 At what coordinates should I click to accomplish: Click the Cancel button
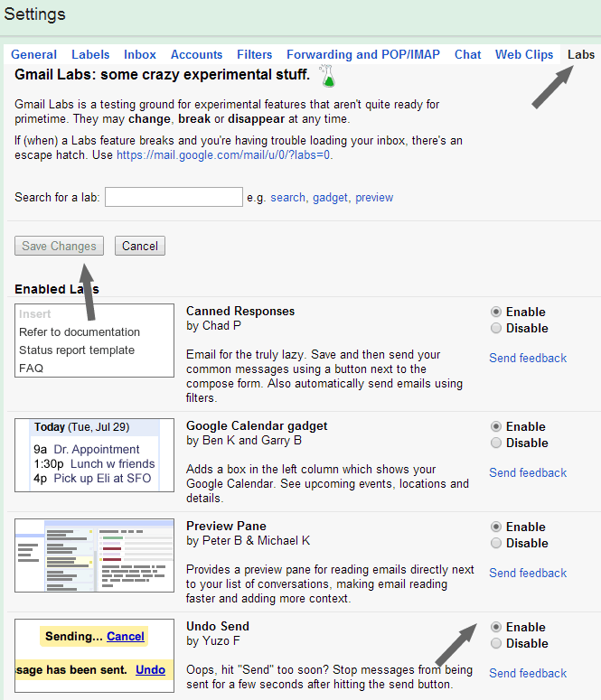click(x=140, y=246)
